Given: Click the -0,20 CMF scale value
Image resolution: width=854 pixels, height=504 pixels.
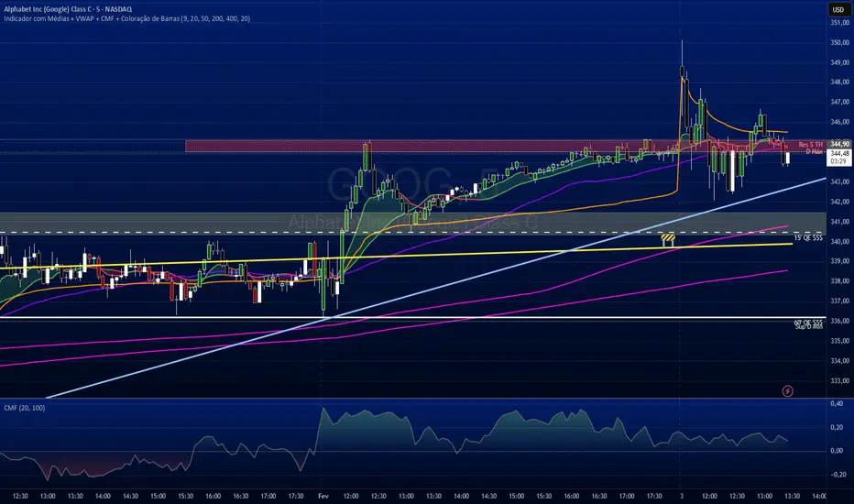Looking at the screenshot, I should (x=838, y=475).
